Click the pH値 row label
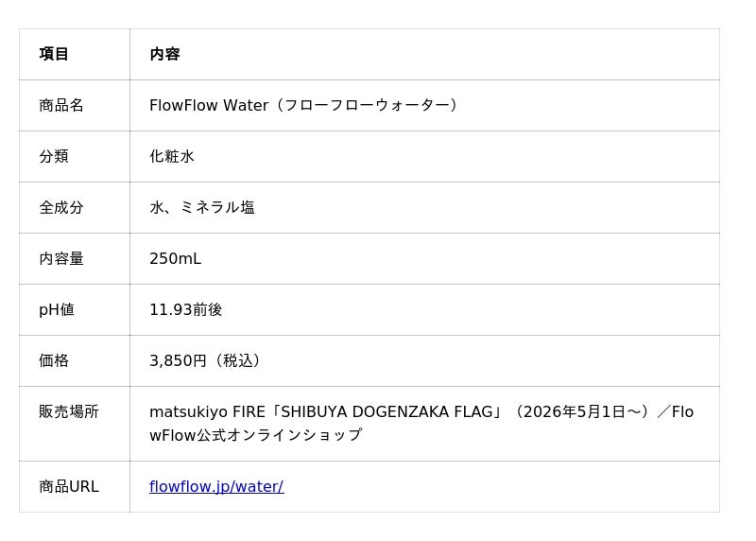The height and width of the screenshot is (541, 756). pyautogui.click(x=57, y=310)
